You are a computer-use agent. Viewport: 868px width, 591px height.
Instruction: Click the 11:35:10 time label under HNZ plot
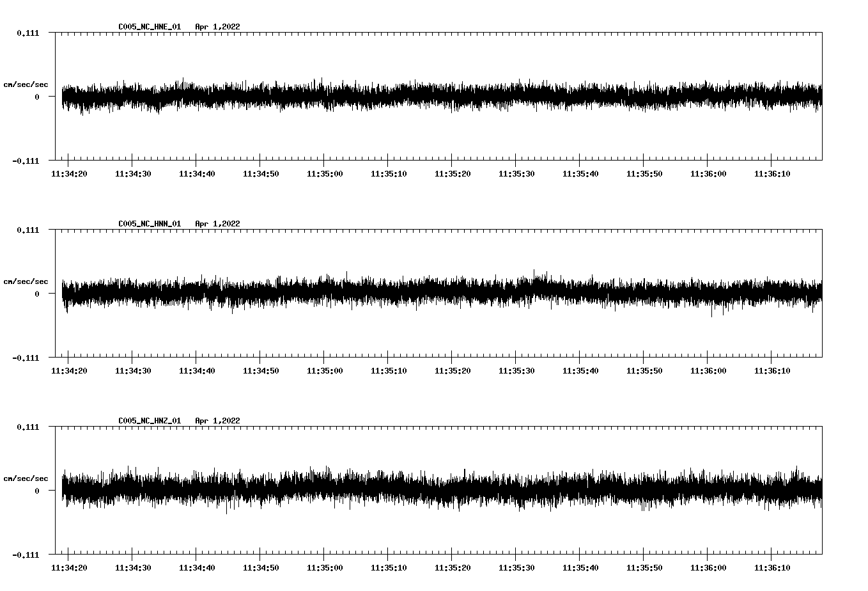pyautogui.click(x=389, y=568)
